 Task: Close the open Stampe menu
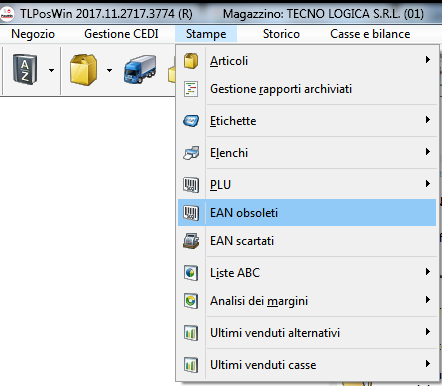[x=206, y=34]
